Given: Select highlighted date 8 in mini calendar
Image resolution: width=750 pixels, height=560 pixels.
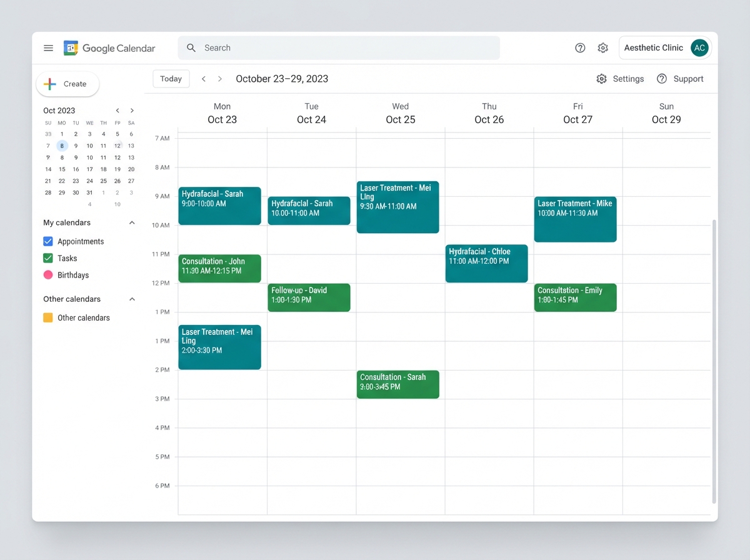Looking at the screenshot, I should (62, 146).
